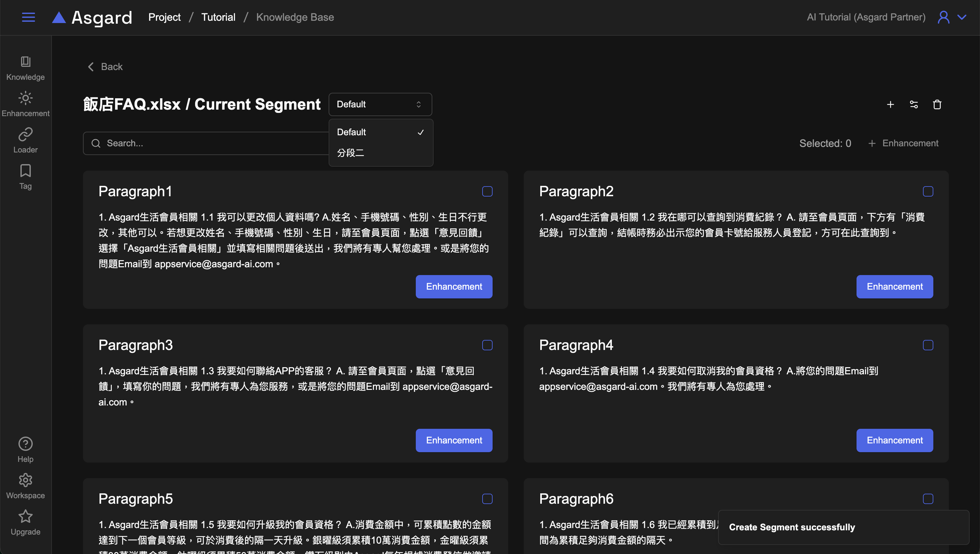Choose 分段二 from segment list
Viewport: 980px width, 554px height.
pyautogui.click(x=350, y=153)
